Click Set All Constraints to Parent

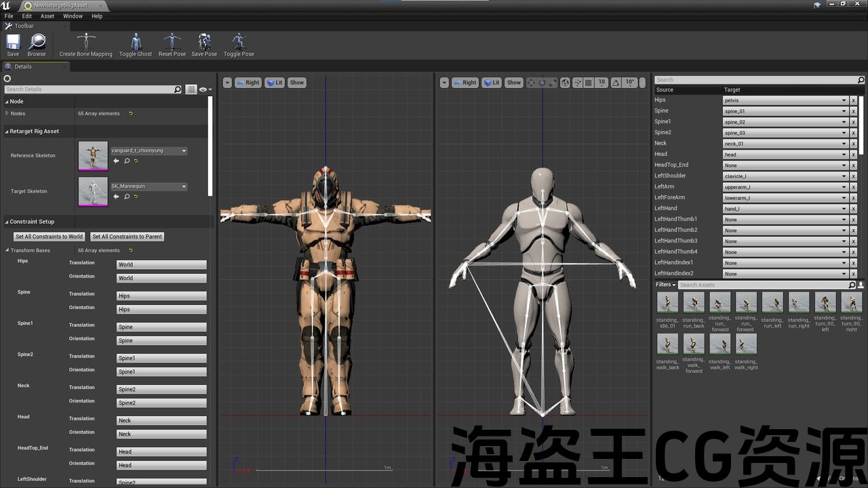pos(127,237)
